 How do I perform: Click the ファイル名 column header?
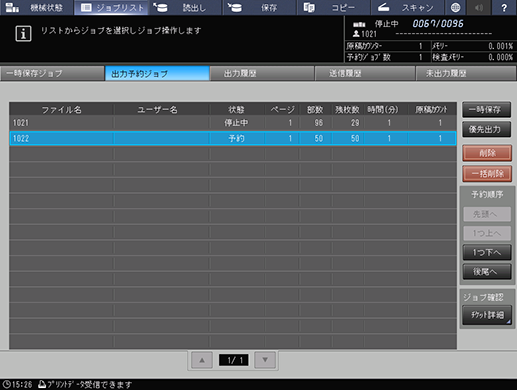click(x=62, y=109)
